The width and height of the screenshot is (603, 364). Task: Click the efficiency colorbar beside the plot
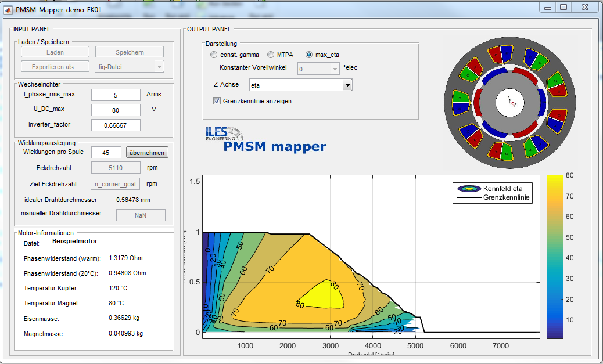[555, 257]
